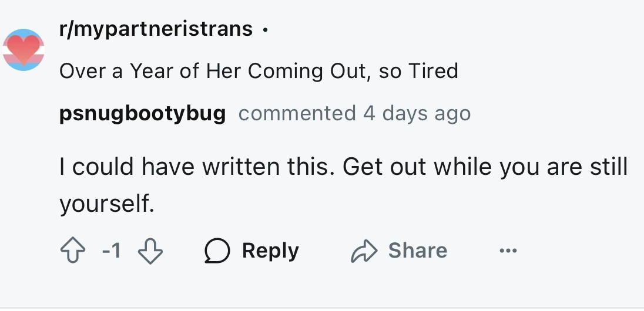Viewport: 644px width, 311px height.
Task: Click the -1 vote score
Action: (x=110, y=251)
